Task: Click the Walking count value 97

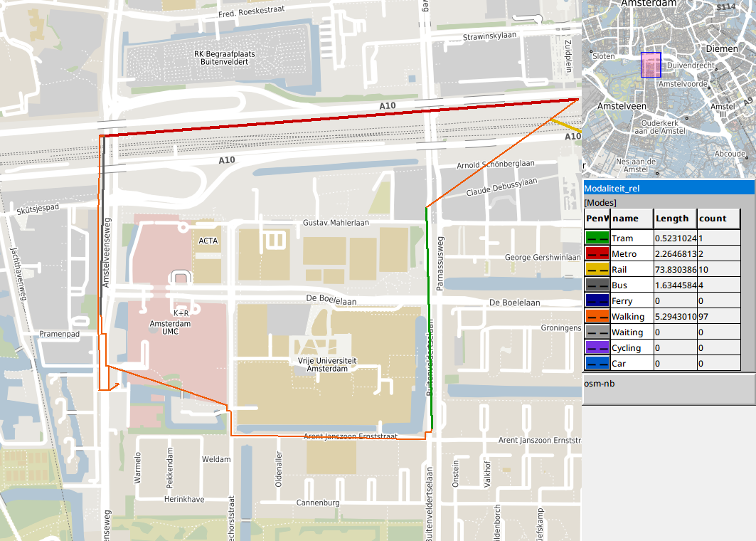Action: (719, 317)
